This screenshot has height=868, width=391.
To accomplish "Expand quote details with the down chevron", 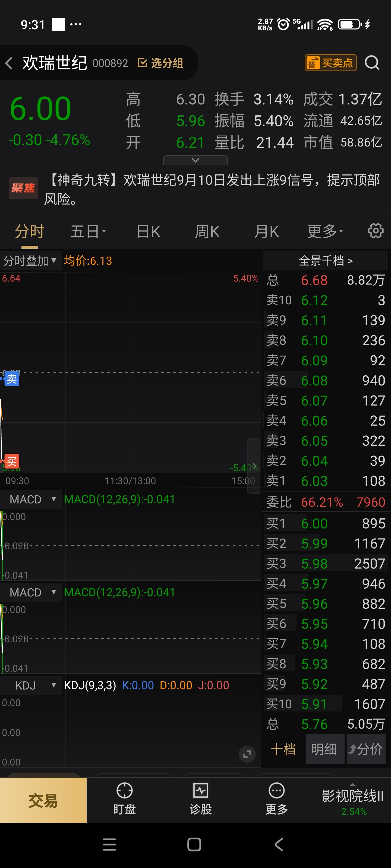I will [x=195, y=160].
